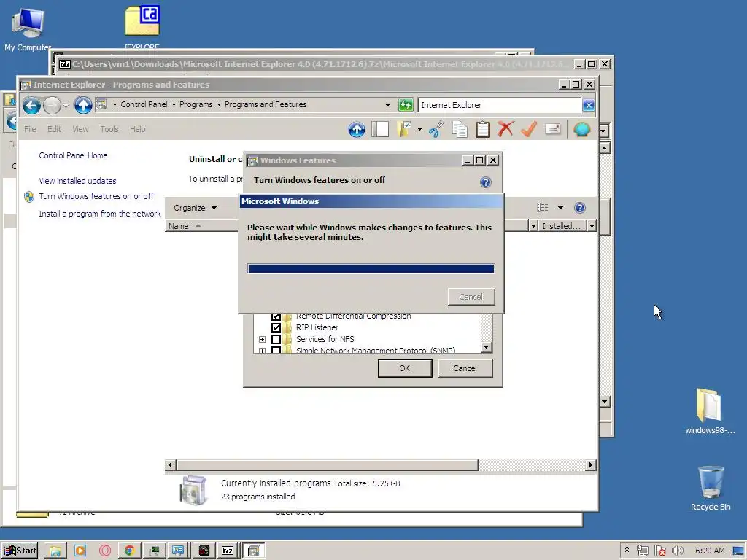Screen dimensions: 747x560
Task: Select the Recycle Bin desktop icon
Action: [711, 488]
